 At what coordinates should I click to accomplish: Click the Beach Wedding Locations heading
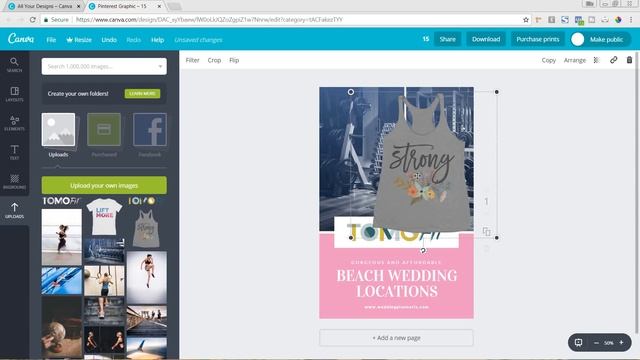coord(397,283)
